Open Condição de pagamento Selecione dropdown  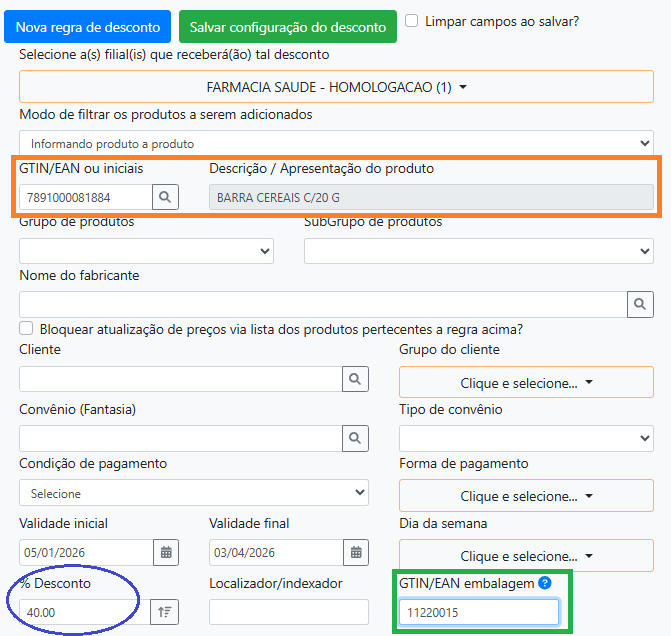tap(194, 493)
